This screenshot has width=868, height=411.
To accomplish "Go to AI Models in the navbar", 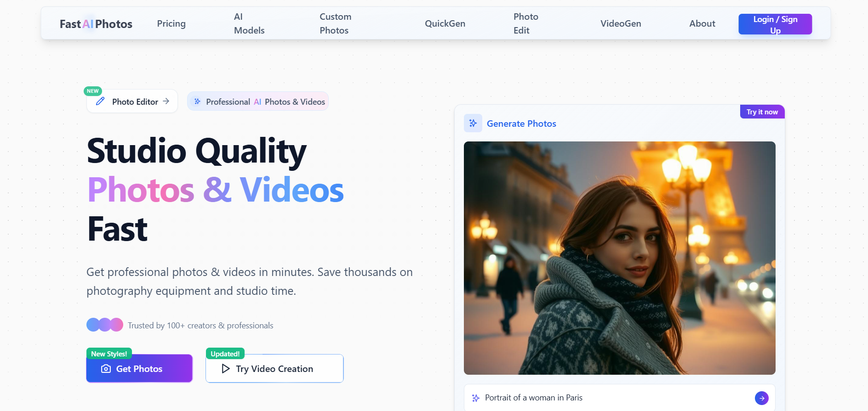I will click(x=249, y=23).
